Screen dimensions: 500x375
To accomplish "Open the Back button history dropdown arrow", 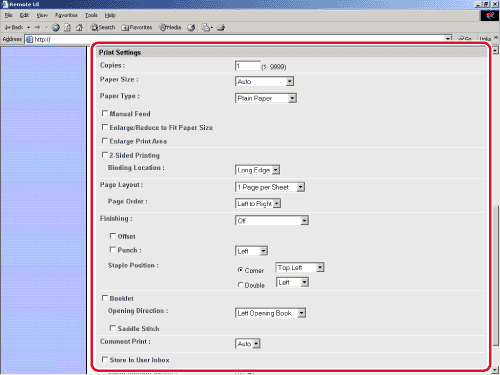I will 29,27.
